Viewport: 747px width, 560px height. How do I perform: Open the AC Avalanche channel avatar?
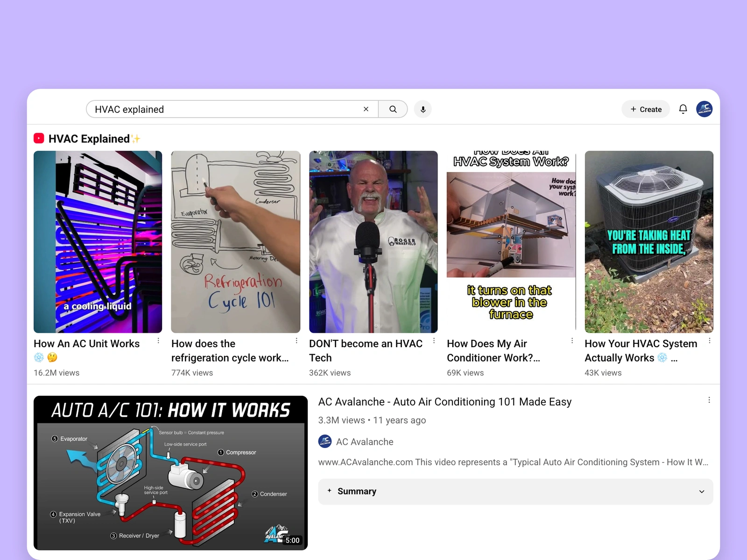(325, 441)
